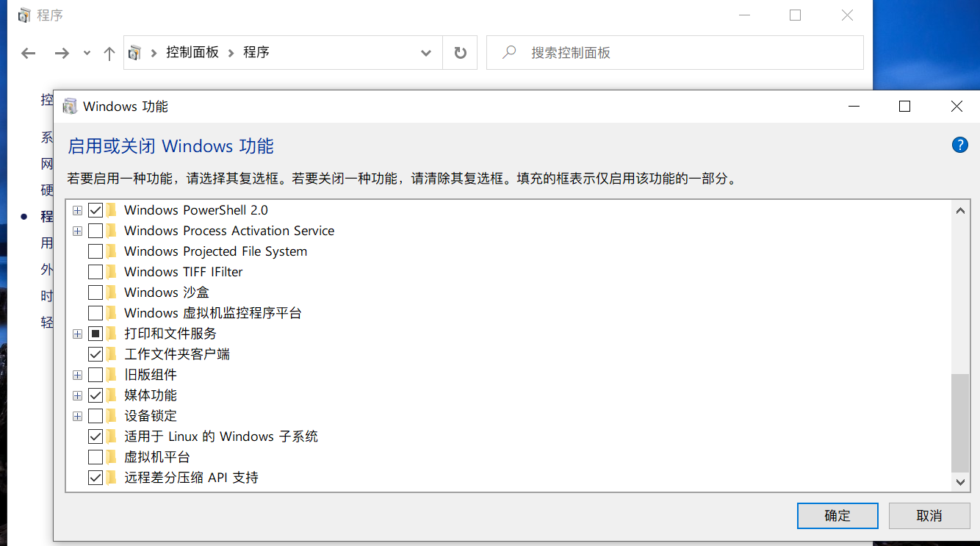
Task: Click the blue help question mark icon
Action: pyautogui.click(x=959, y=145)
